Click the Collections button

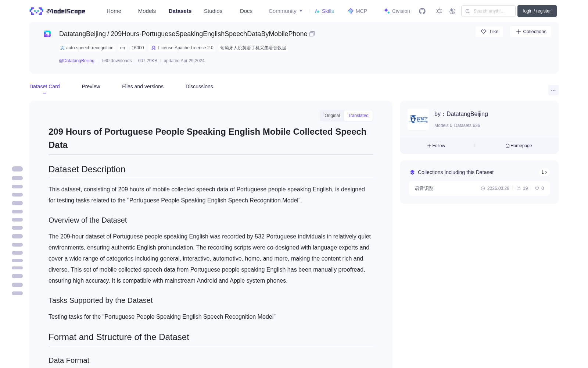tap(531, 32)
